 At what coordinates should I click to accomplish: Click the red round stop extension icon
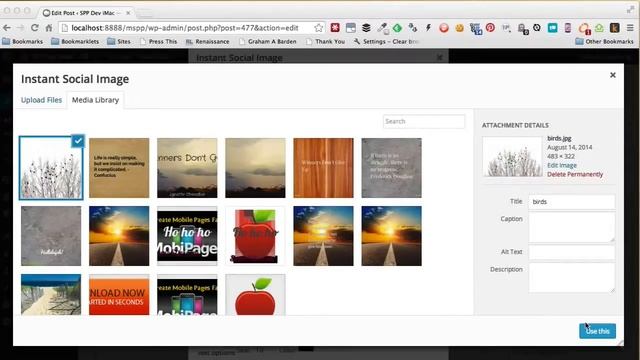[444, 28]
